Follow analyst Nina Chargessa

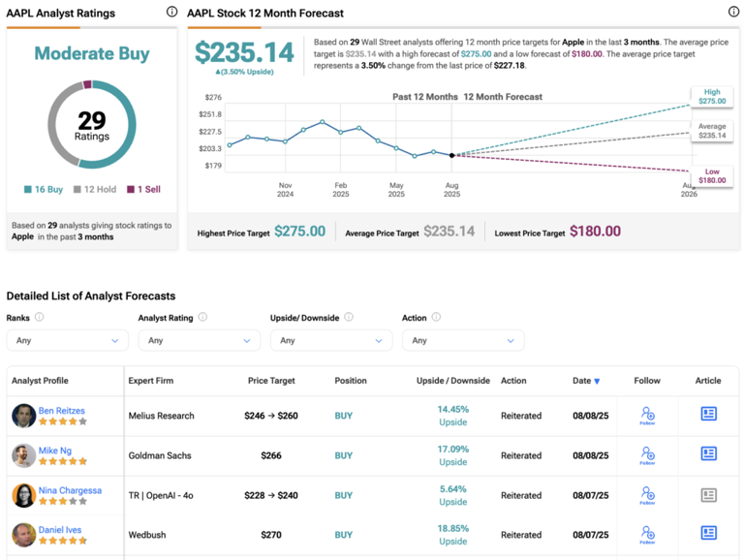coord(648,495)
